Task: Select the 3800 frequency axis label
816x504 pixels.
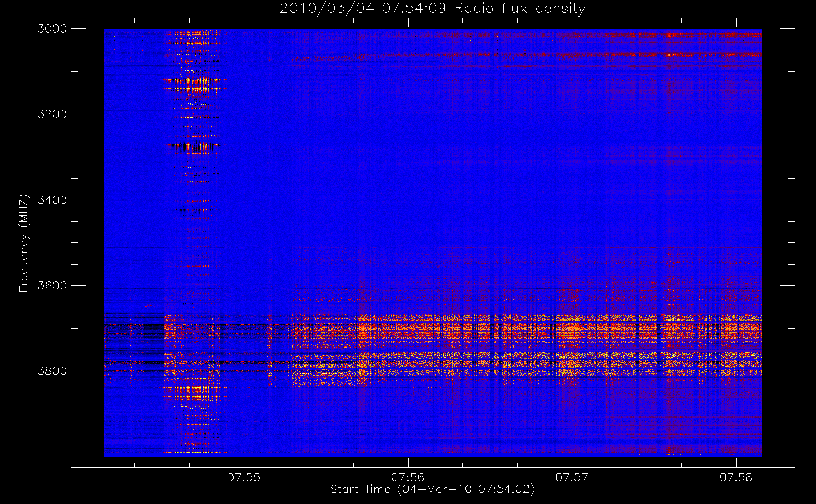Action: pyautogui.click(x=52, y=371)
